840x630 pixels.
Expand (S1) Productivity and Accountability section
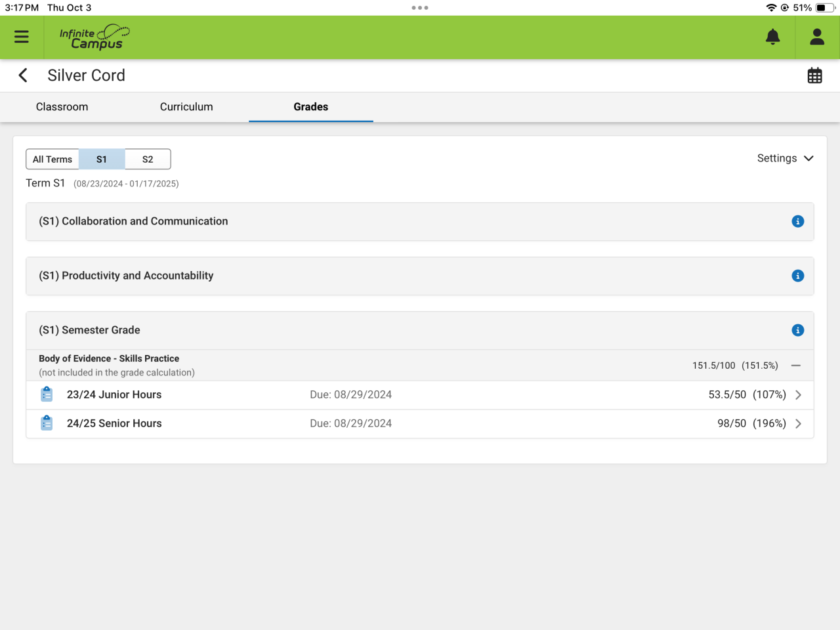[x=420, y=276]
